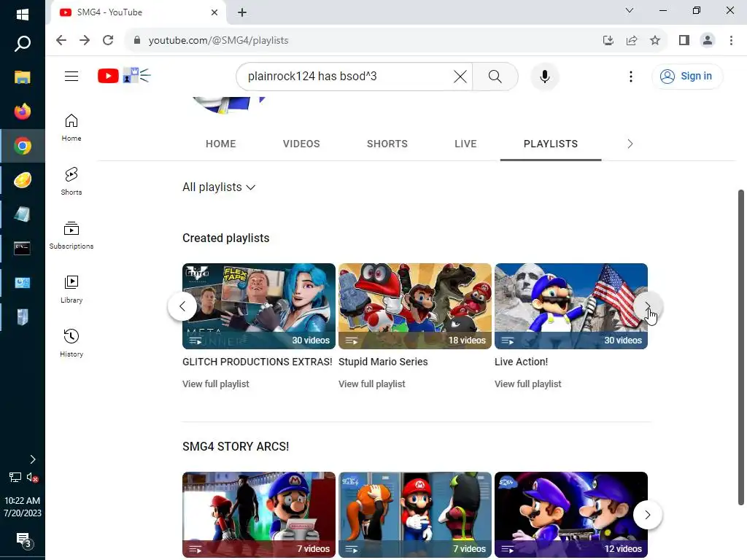Screen dimensions: 747x560
Task: Open Windows taskbar search
Action: click(23, 43)
